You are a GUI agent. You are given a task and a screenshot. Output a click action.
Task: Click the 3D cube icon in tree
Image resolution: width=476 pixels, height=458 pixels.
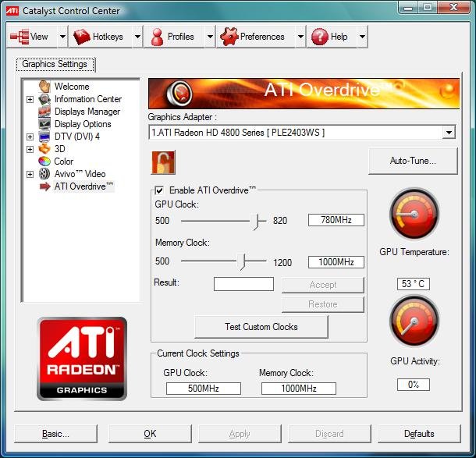45,149
